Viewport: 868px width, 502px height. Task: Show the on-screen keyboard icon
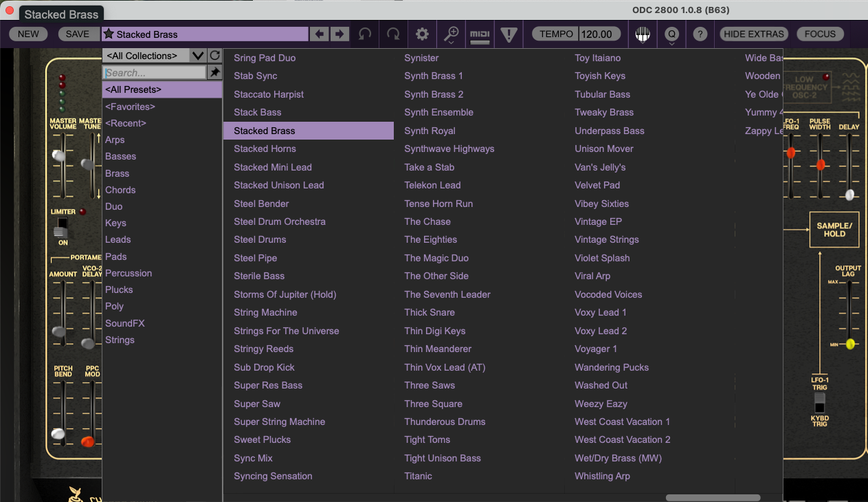(x=643, y=34)
